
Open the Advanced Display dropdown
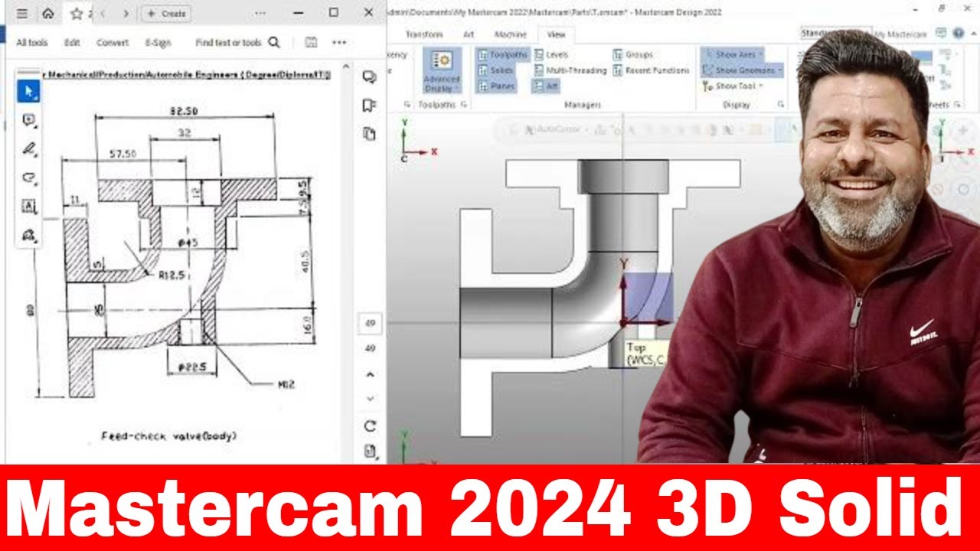coord(442,72)
